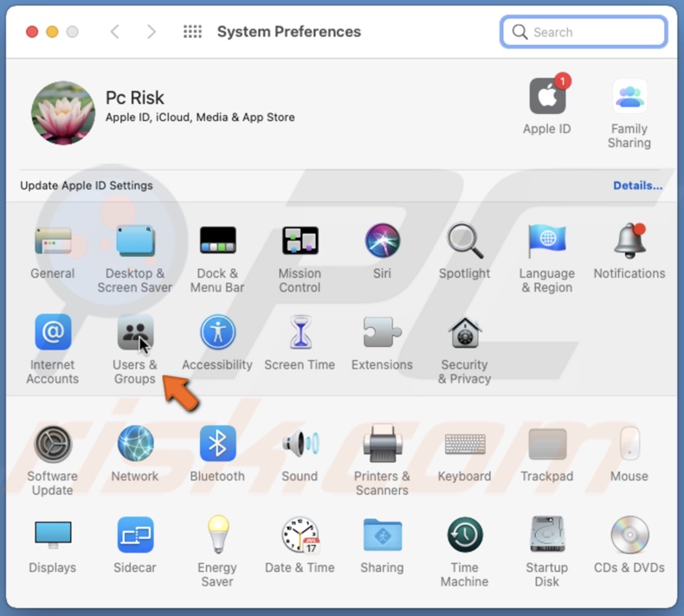Screen dimensions: 684x616
Task: Open Family Sharing preferences
Action: pos(629,97)
